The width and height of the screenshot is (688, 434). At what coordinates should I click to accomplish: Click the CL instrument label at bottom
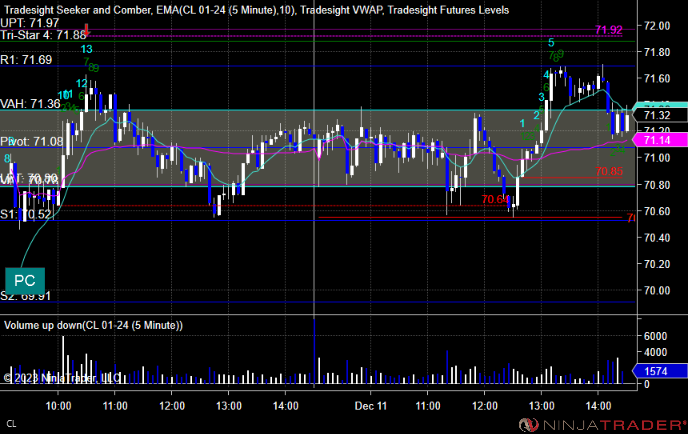point(11,424)
